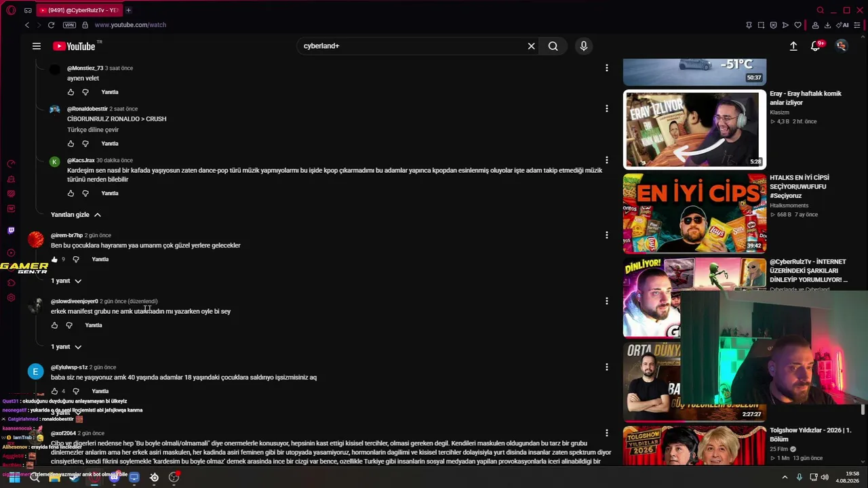Screen dimensions: 868x488
Task: Like the @Ronaldobesttir comment
Action: (x=71, y=144)
